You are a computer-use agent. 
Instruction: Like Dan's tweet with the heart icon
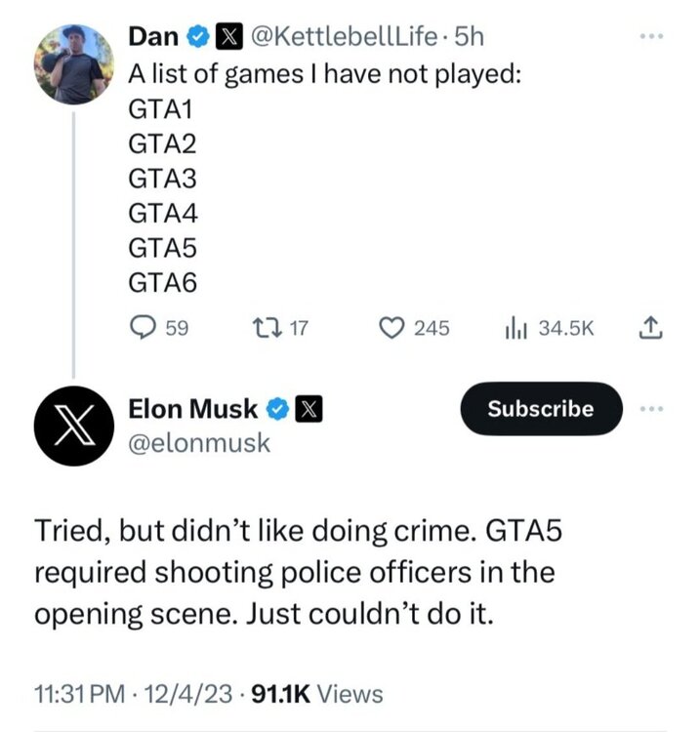click(392, 328)
